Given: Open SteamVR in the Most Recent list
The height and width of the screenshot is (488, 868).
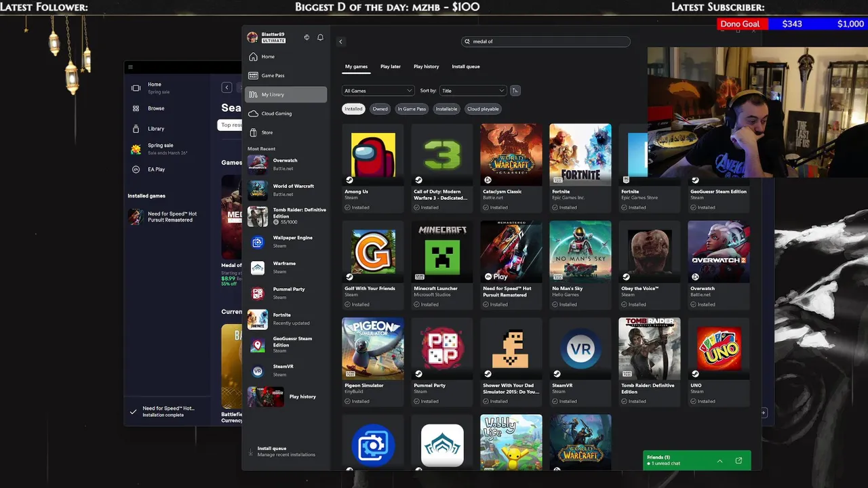Looking at the screenshot, I should (x=287, y=371).
